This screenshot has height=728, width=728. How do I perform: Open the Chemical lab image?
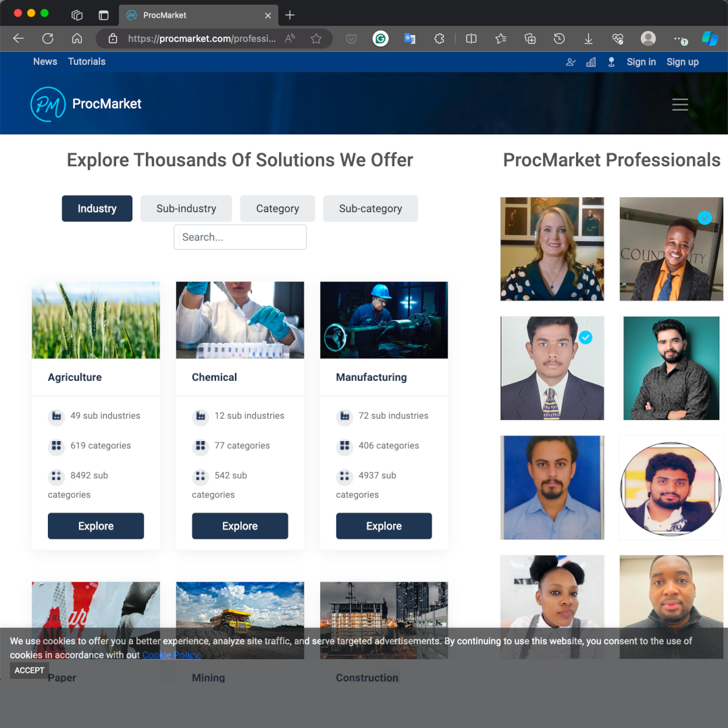(x=240, y=320)
